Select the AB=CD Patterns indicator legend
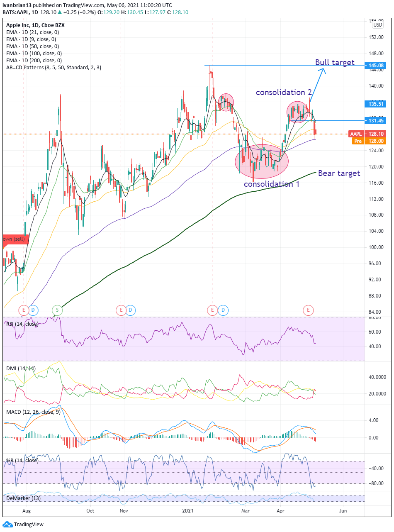The height and width of the screenshot is (532, 394). point(54,67)
